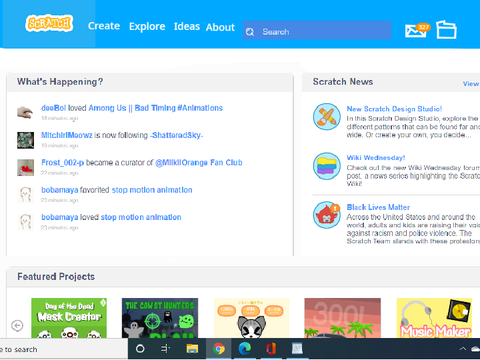Open the My Stuff folder icon
The width and height of the screenshot is (480, 360).
(446, 30)
